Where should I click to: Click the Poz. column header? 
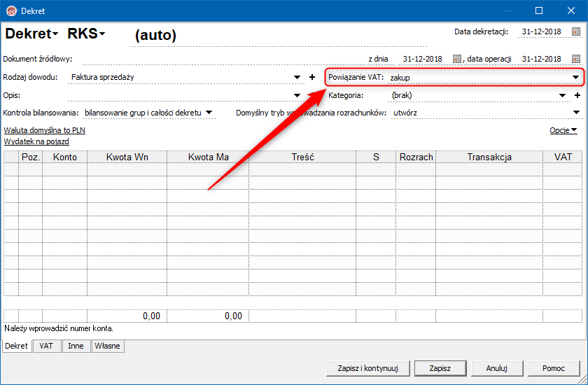31,157
